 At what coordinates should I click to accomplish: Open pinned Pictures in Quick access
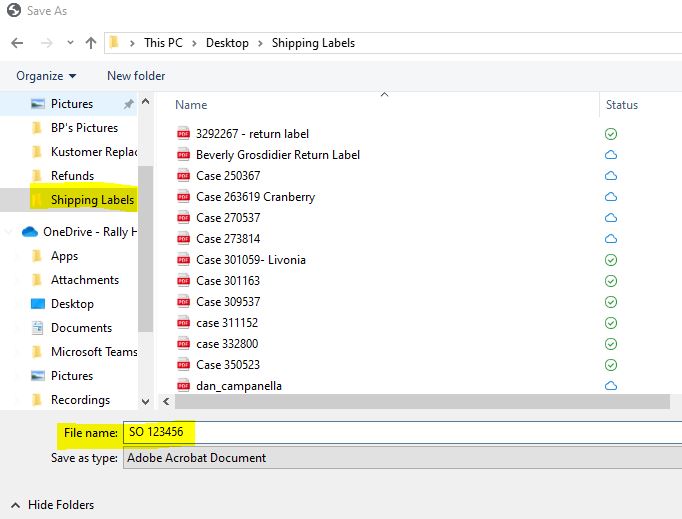tap(72, 104)
